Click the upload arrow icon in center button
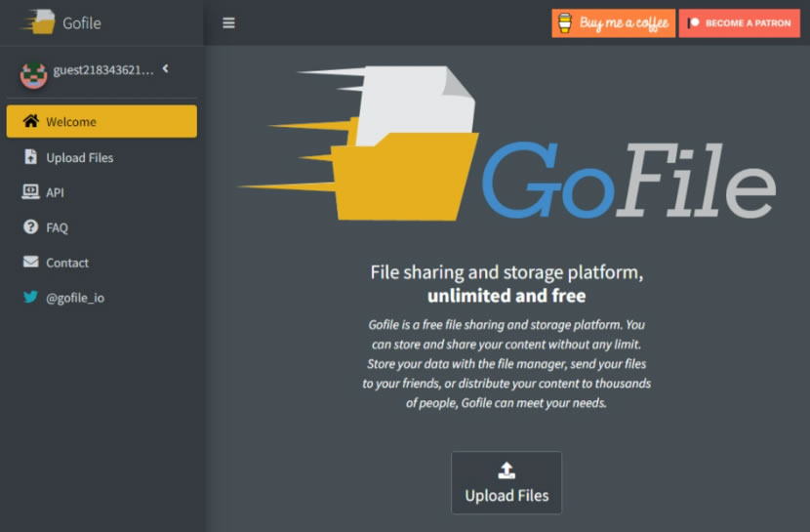810x532 pixels. point(506,471)
